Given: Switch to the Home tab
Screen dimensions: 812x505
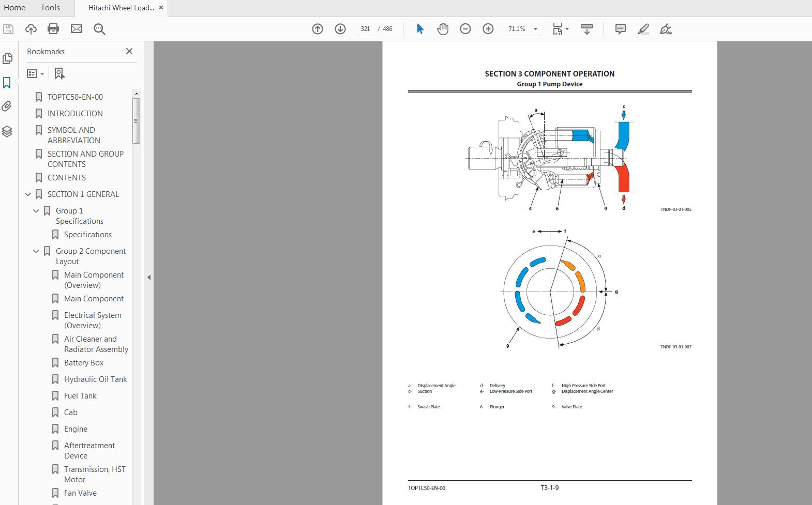Looking at the screenshot, I should coord(14,8).
